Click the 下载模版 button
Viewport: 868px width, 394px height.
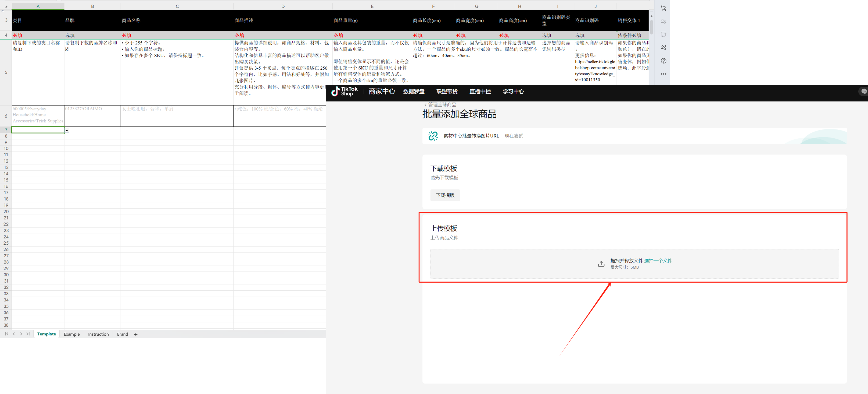click(445, 195)
